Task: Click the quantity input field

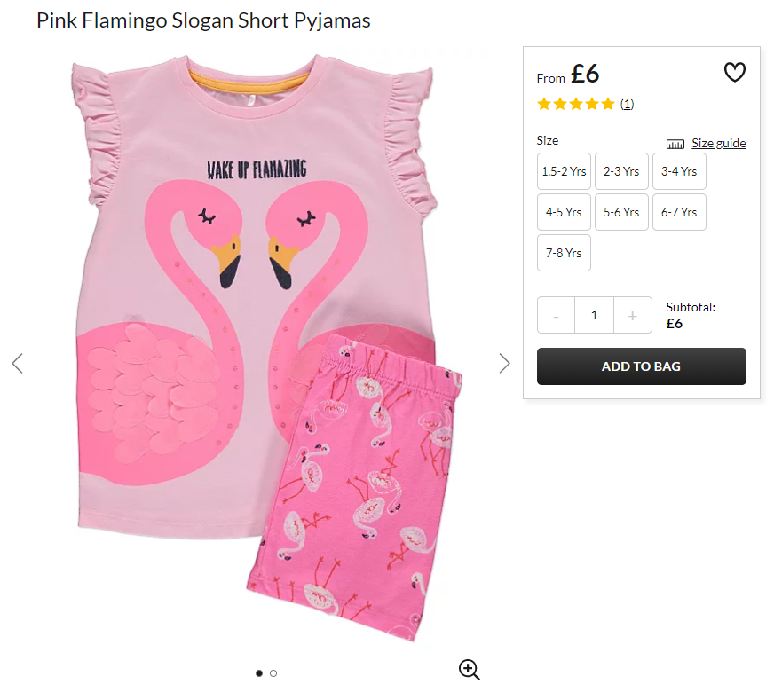Action: pyautogui.click(x=595, y=315)
